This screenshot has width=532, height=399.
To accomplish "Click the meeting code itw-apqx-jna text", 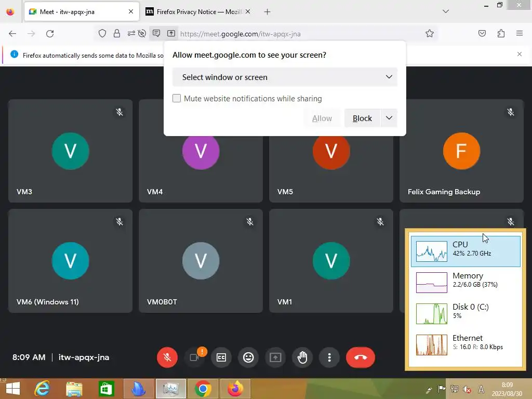I will coord(84,357).
